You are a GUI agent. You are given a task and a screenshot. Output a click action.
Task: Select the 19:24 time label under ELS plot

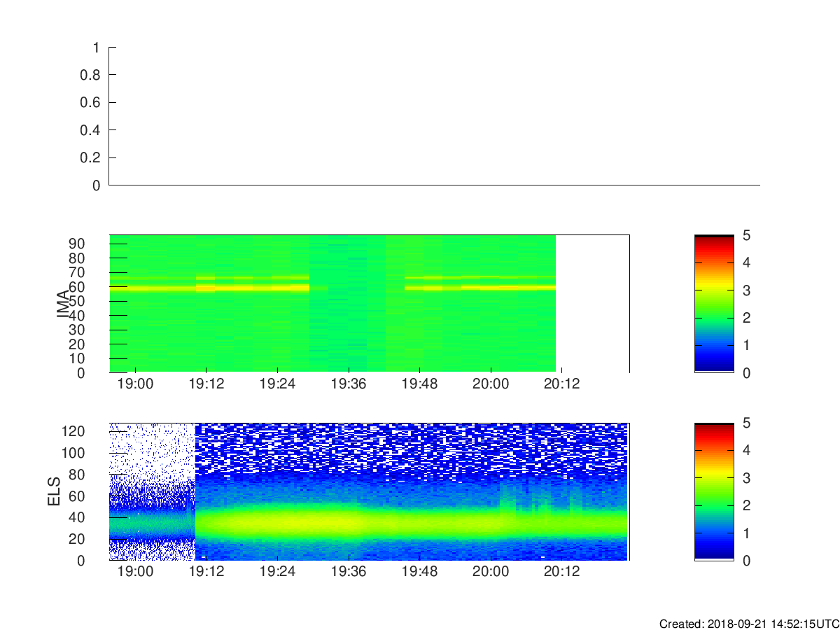277,571
